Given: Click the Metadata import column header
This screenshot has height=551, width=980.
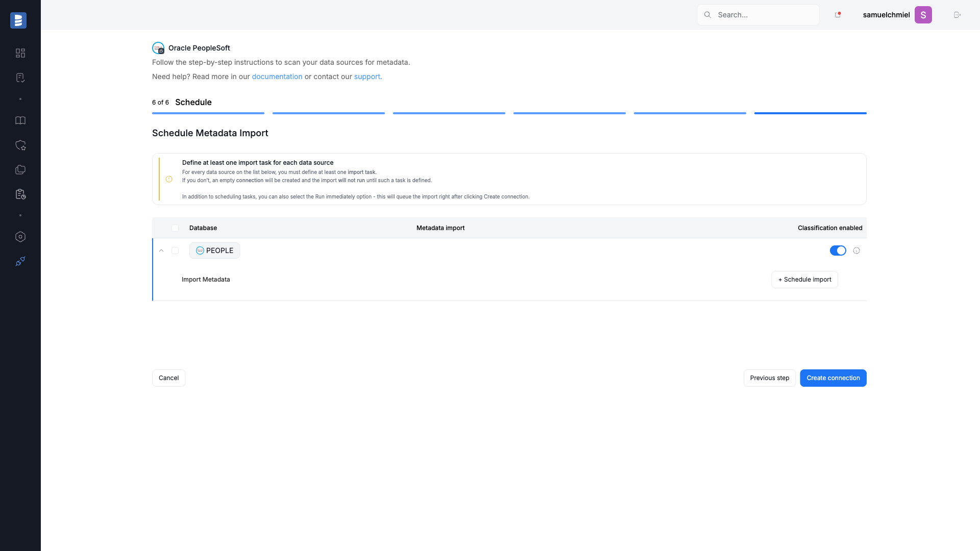Looking at the screenshot, I should coord(440,228).
